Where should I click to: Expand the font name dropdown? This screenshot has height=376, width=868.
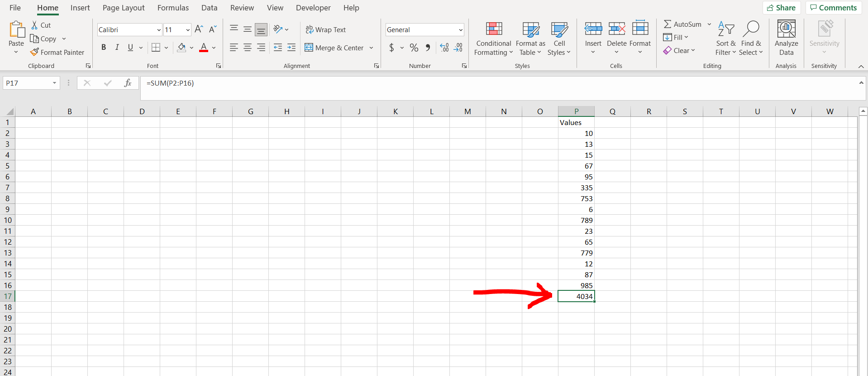click(159, 30)
